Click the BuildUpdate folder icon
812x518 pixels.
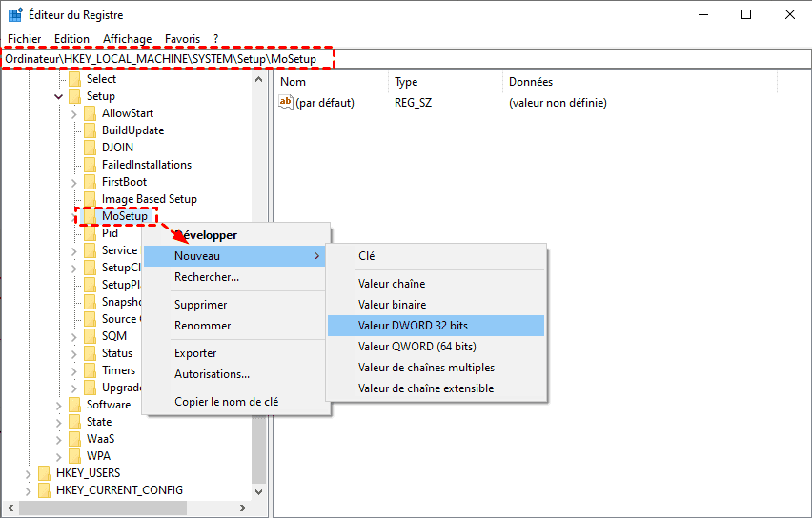coord(91,130)
